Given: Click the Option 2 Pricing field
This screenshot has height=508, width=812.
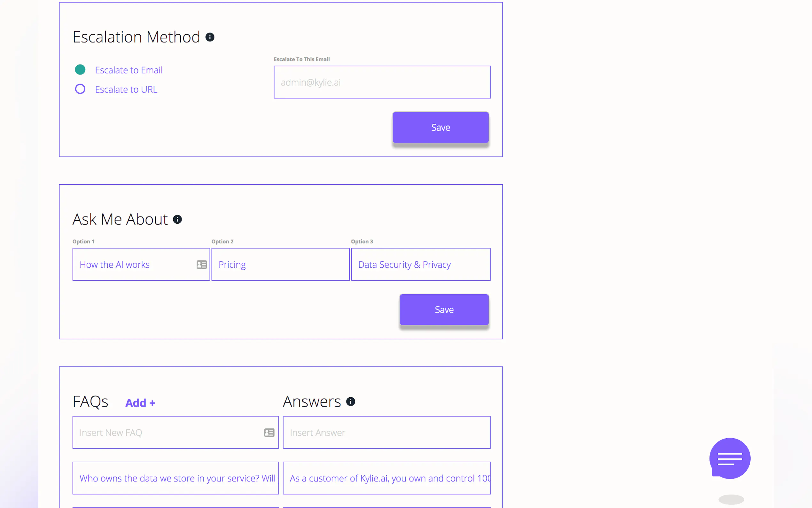Looking at the screenshot, I should 280,265.
